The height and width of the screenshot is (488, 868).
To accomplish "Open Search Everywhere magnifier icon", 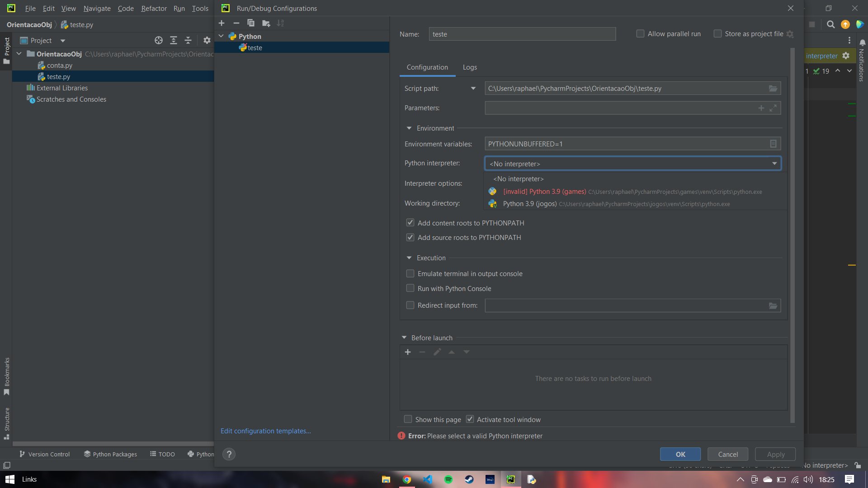I will click(831, 24).
